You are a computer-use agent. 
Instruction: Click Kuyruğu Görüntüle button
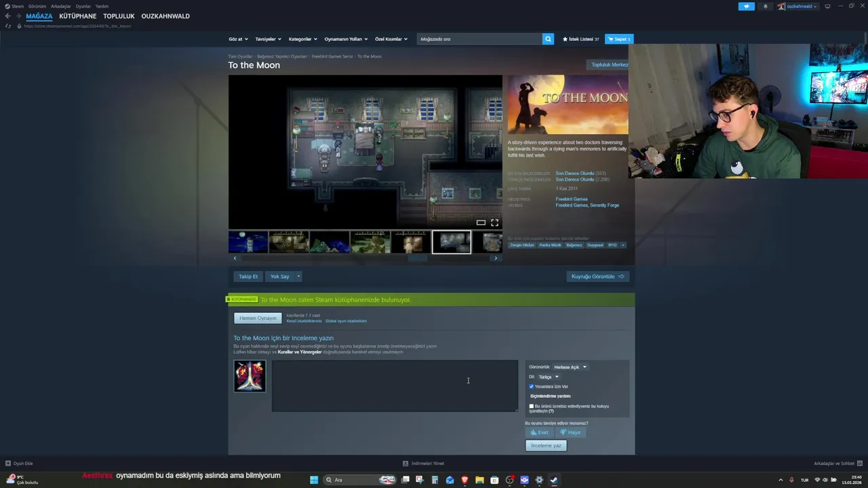598,277
